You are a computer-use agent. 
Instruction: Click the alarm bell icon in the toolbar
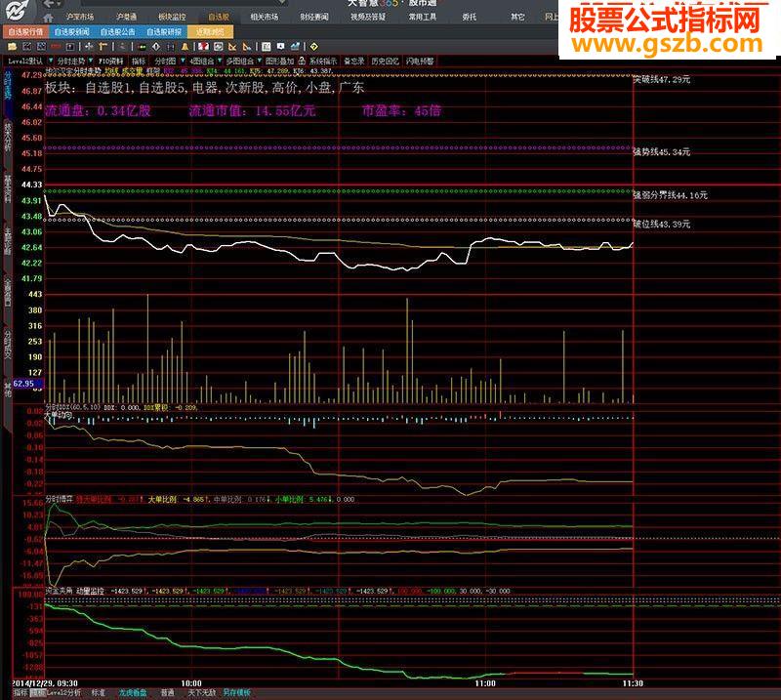click(x=185, y=44)
